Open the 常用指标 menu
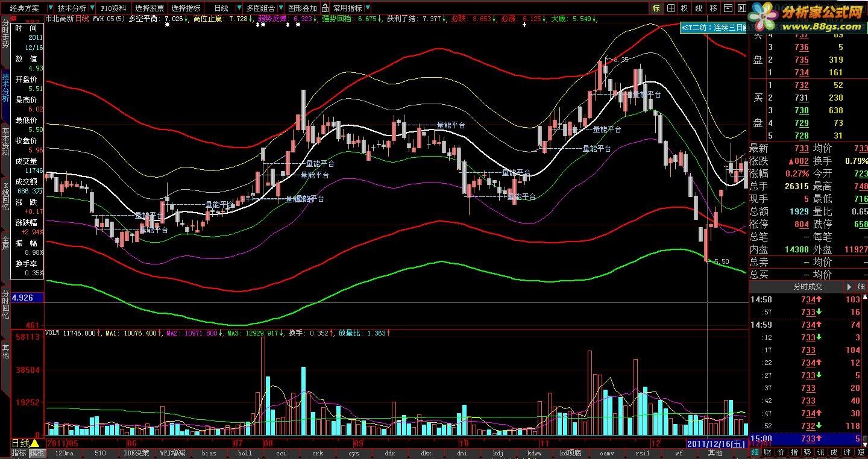Viewport: 868px width, 459px height. click(x=348, y=8)
